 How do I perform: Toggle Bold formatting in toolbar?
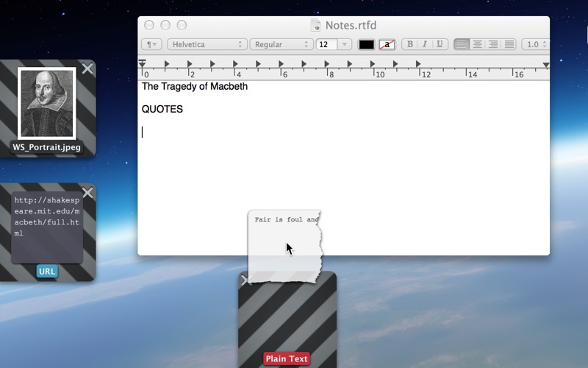coord(409,44)
